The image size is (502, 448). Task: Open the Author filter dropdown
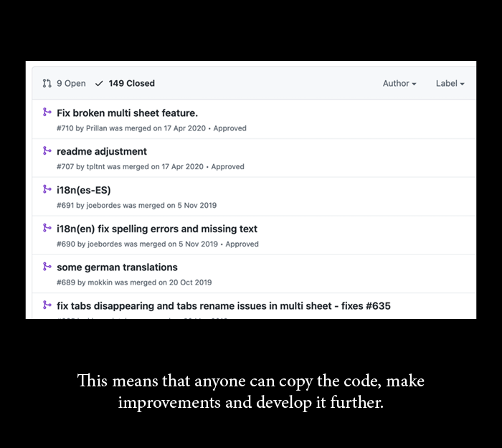point(399,83)
